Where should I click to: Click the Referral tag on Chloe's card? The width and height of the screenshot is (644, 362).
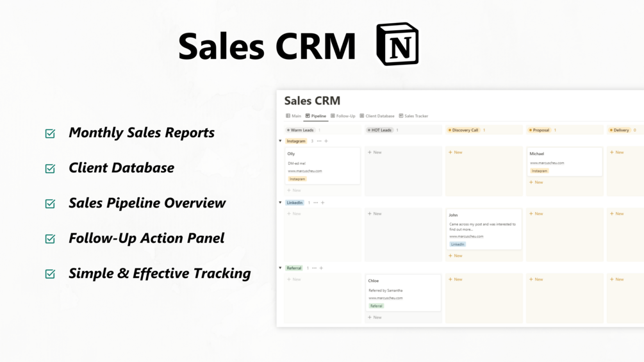(376, 306)
